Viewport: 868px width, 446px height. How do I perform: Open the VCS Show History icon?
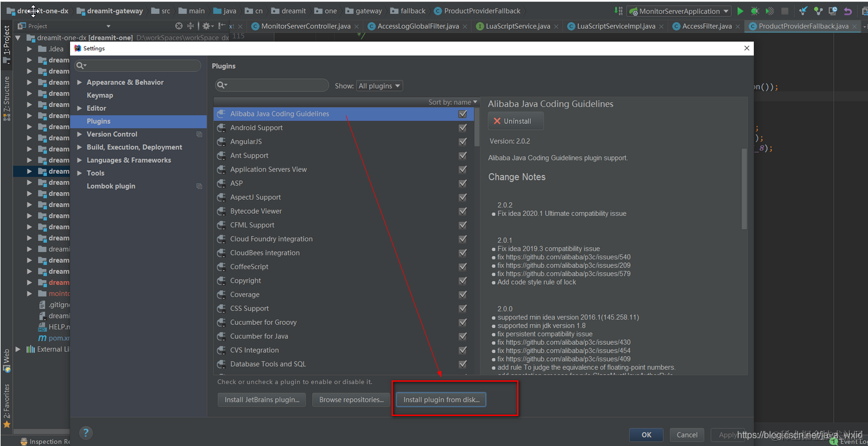tap(833, 11)
